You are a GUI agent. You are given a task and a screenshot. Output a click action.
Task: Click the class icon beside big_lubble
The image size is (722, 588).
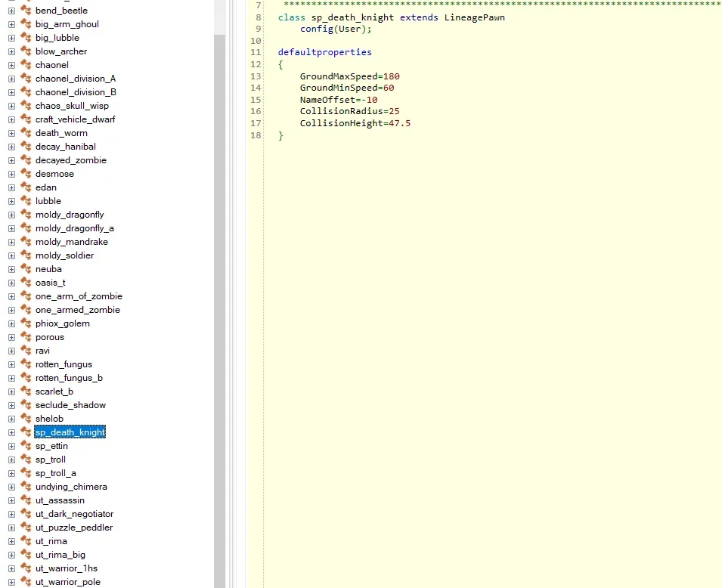26,37
